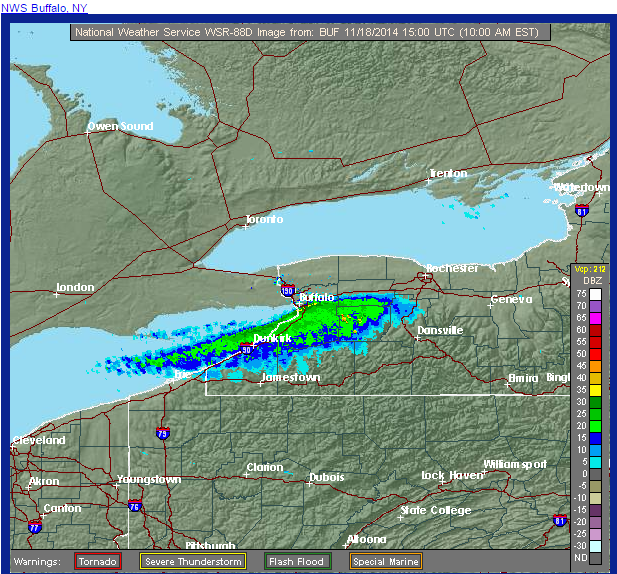This screenshot has height=574, width=617.
Task: Click the ND swatch on the DBZ scale
Action: tap(595, 558)
